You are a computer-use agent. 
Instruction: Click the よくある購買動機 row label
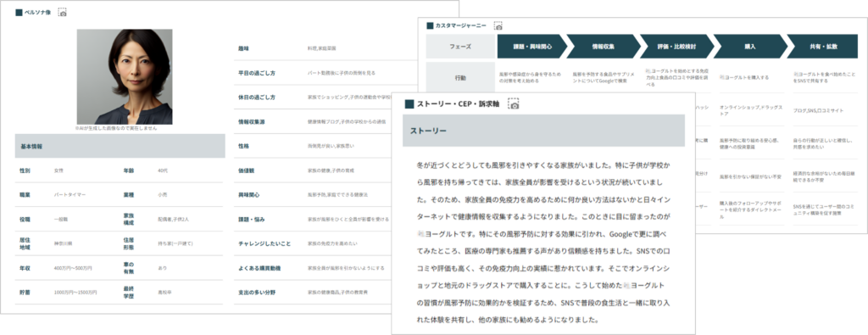click(259, 268)
